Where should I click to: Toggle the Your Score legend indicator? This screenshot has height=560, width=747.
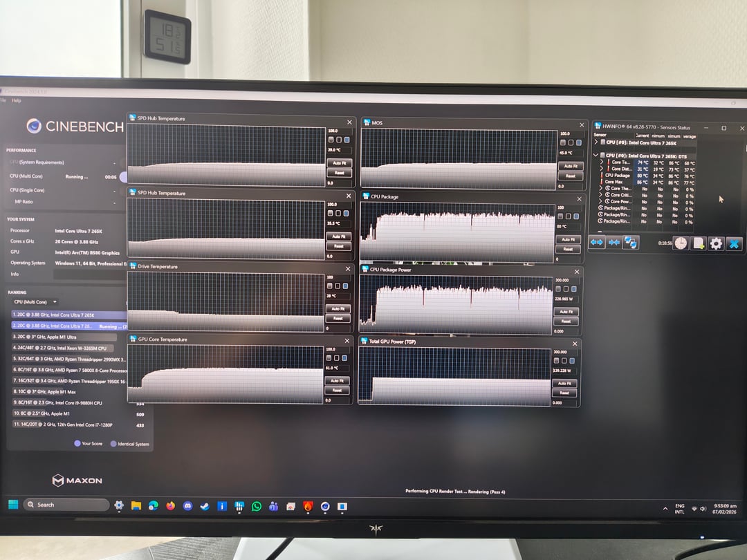coord(77,444)
